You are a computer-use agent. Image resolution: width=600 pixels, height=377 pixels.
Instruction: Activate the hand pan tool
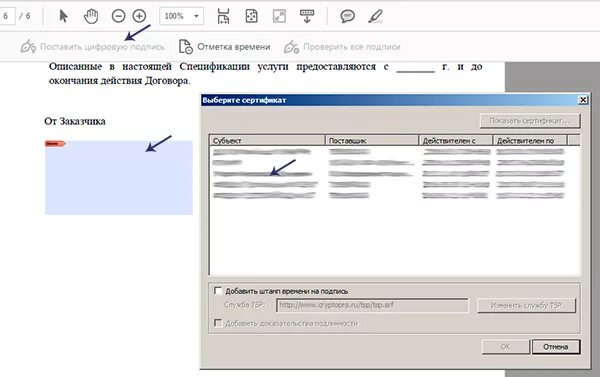(x=91, y=16)
